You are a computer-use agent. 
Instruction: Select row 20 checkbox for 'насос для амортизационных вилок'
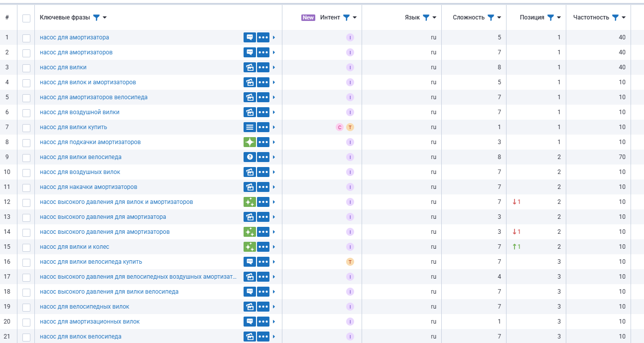(x=26, y=322)
